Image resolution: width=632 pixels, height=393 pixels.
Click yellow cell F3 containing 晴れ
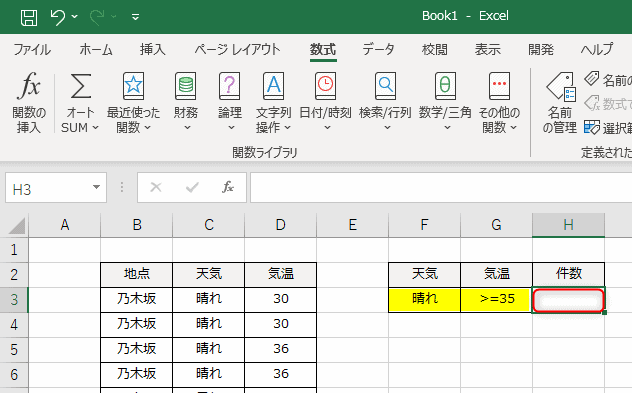coord(424,299)
